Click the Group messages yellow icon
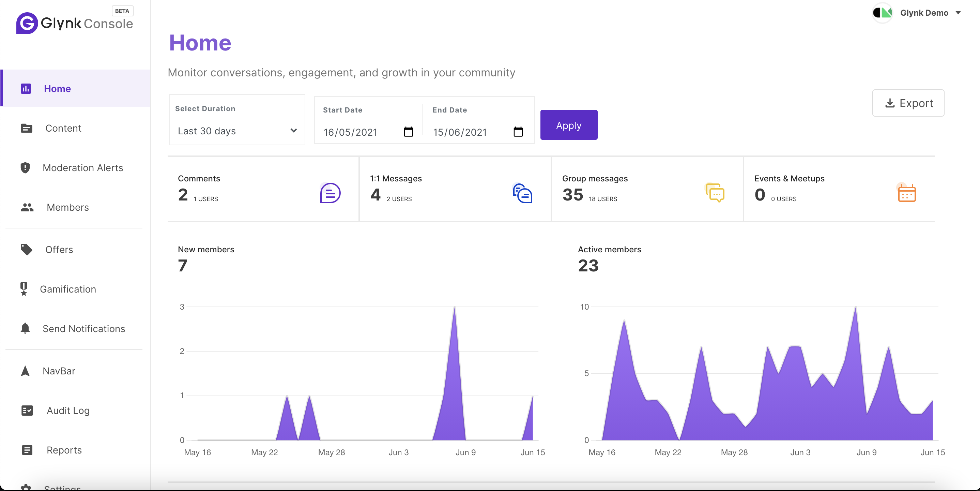The width and height of the screenshot is (980, 491). click(715, 193)
